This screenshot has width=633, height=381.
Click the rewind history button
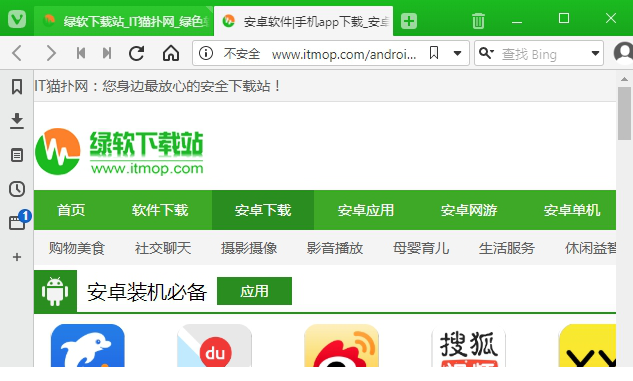[x=81, y=53]
